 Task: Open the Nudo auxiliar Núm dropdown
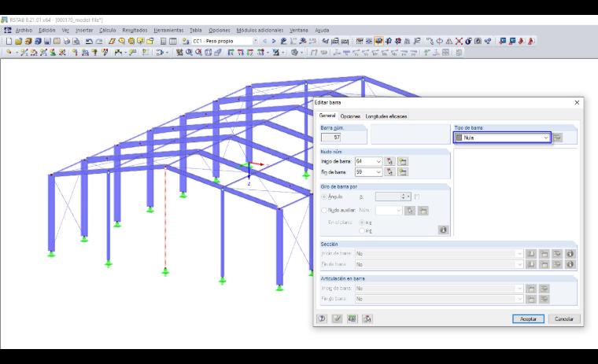389,210
